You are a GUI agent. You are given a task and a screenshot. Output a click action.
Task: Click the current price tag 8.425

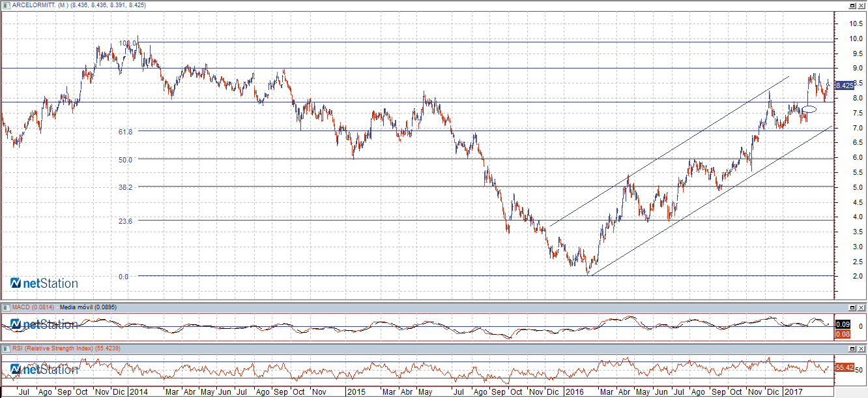point(845,85)
